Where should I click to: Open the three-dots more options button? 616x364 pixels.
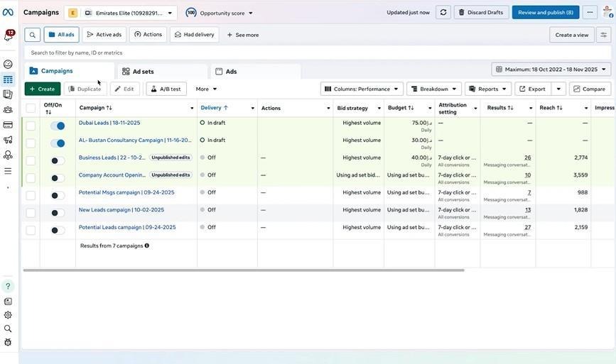pos(590,13)
